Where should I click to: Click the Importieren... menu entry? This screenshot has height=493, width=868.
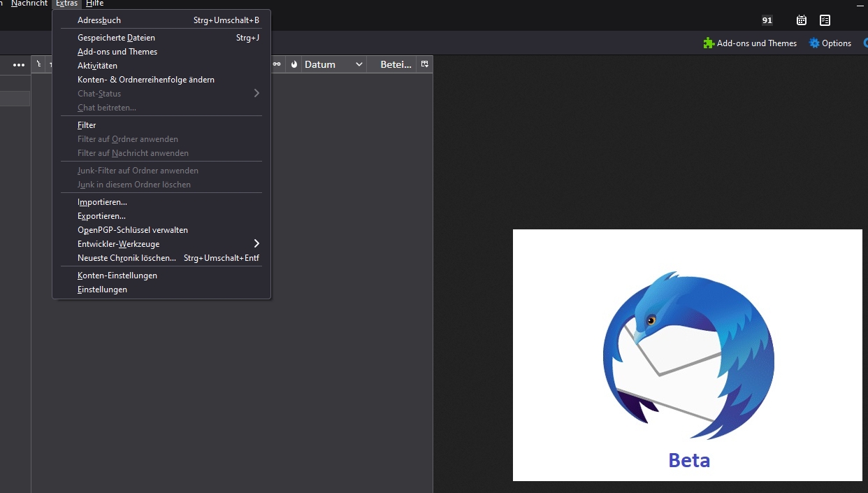(x=102, y=202)
